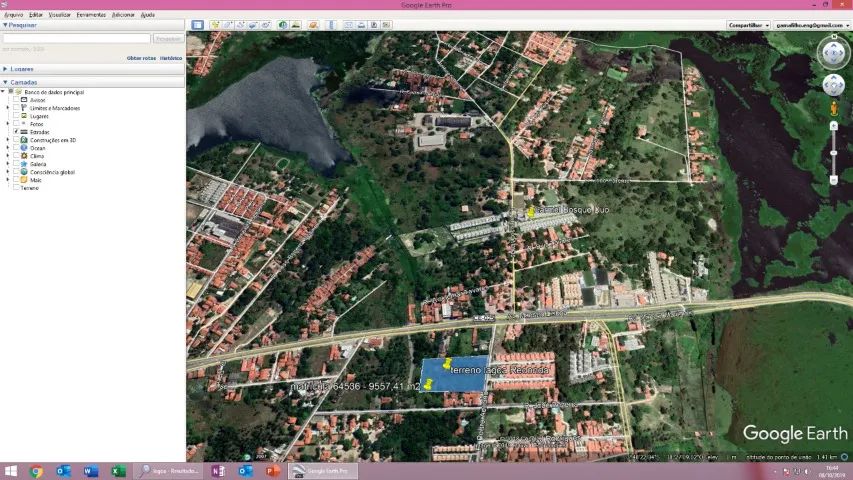Click the Pesquisar search button
The width and height of the screenshot is (853, 480).
point(168,39)
